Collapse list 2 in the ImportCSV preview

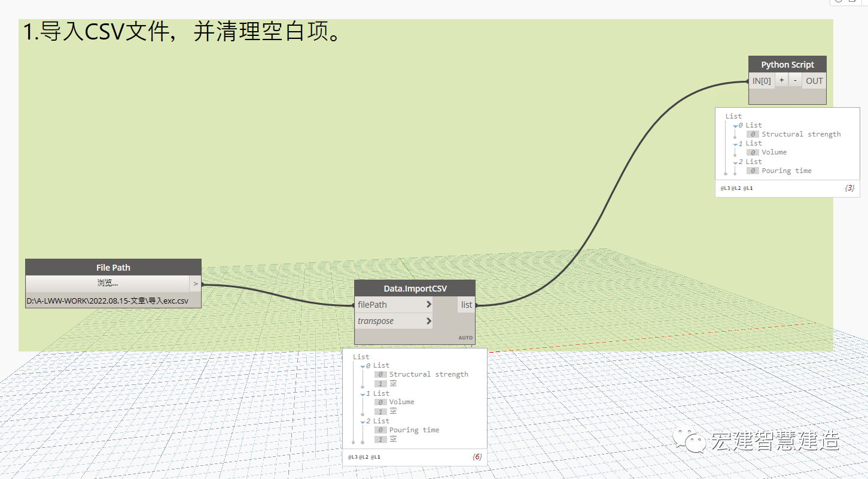coord(363,422)
